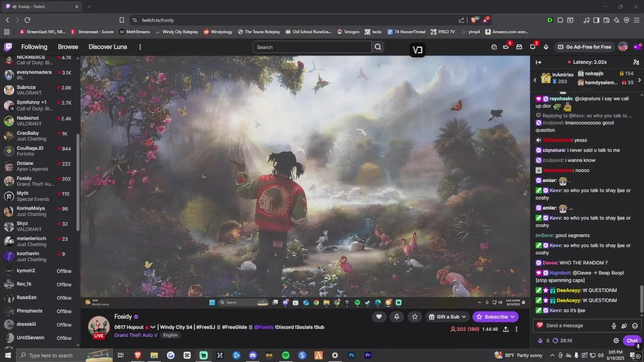Open browser extensions puzzle icon
Screen dimensions: 644x362
pos(560,20)
